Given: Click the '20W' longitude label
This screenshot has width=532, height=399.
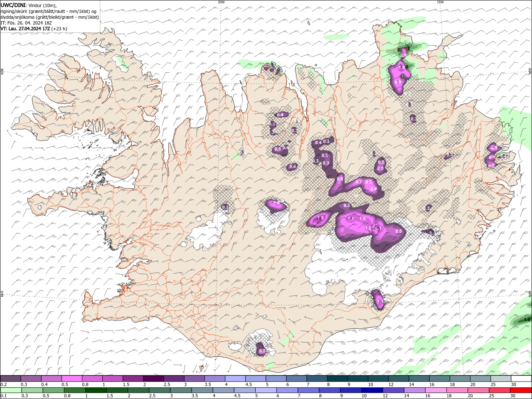Looking at the screenshot, I should point(221,2).
